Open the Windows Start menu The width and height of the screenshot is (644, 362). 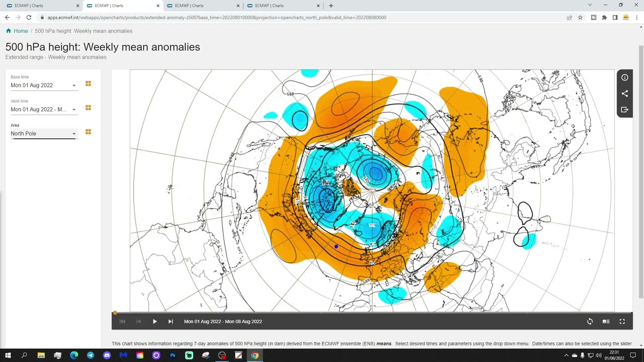tap(8, 355)
